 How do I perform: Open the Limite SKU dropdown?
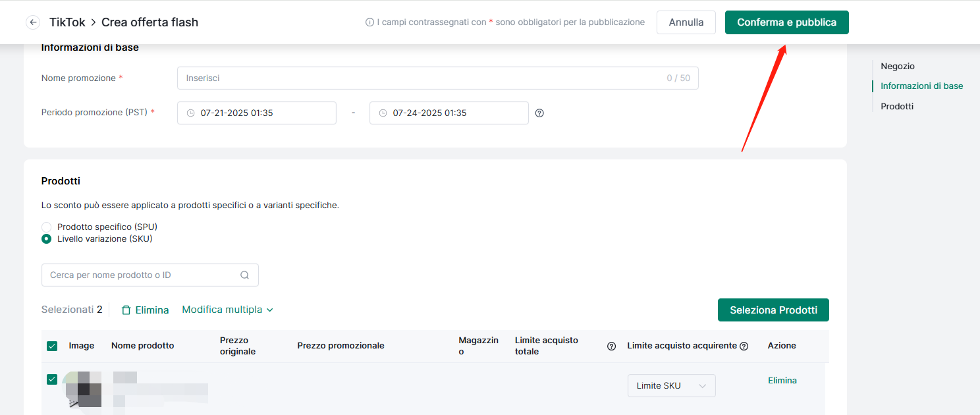[671, 386]
